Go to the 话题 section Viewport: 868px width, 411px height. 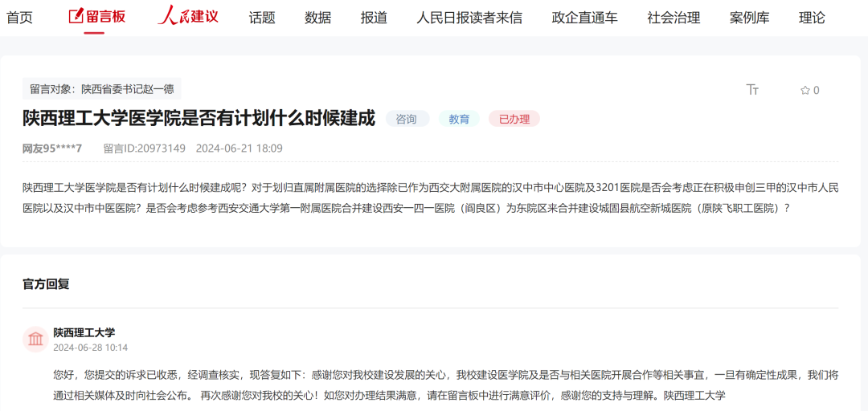click(x=262, y=18)
